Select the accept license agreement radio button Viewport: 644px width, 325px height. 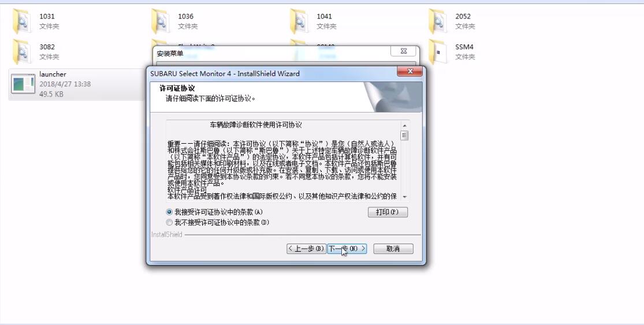[x=169, y=212]
